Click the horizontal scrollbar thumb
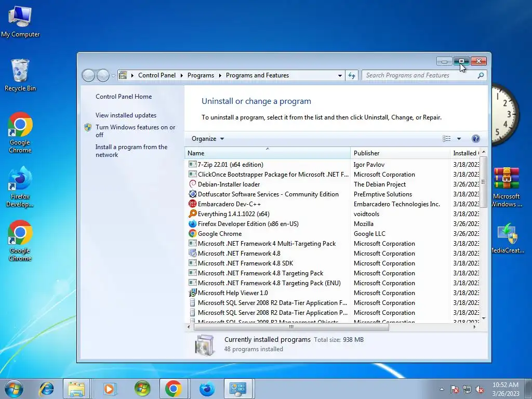 (291, 327)
